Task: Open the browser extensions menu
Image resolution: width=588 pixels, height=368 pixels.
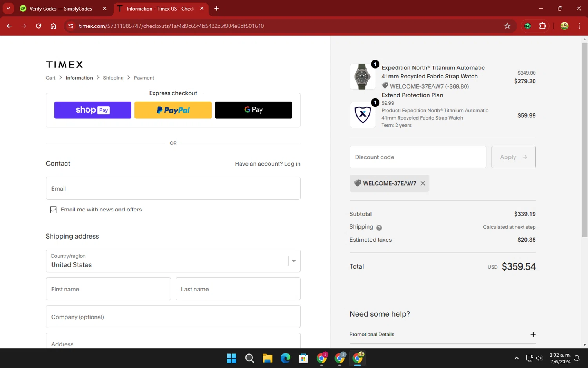Action: [x=543, y=26]
